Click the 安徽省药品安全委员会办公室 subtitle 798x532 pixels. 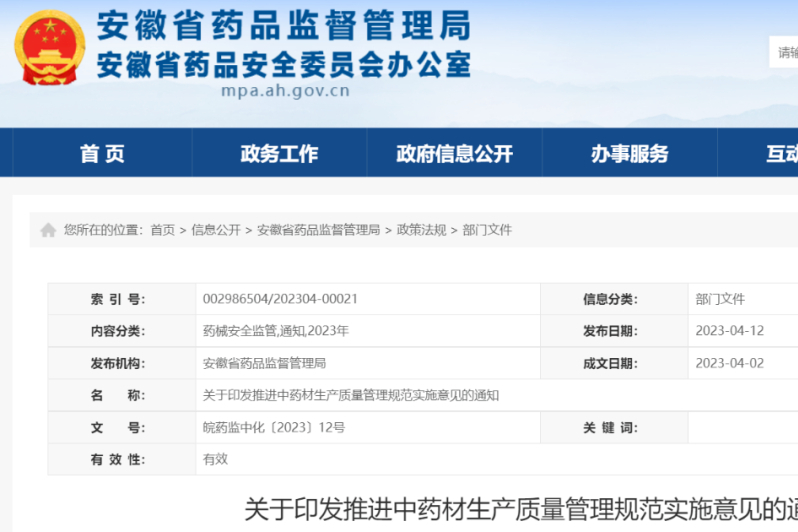(283, 65)
